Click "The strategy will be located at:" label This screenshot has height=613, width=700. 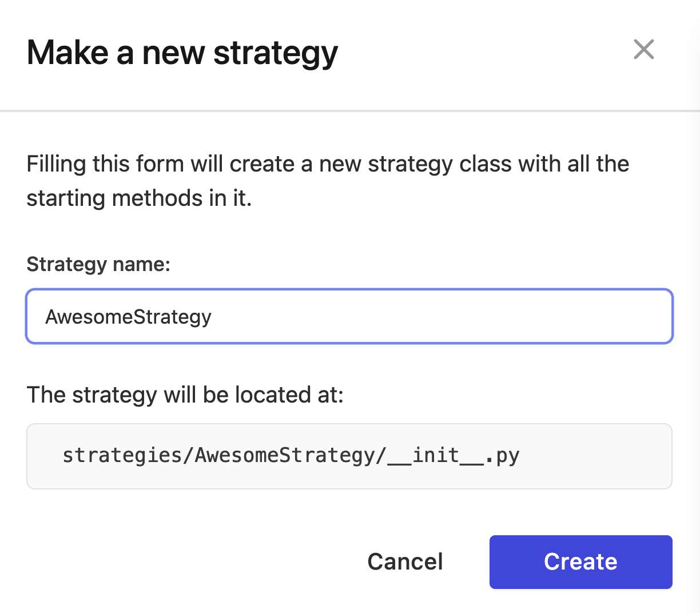coord(185,395)
